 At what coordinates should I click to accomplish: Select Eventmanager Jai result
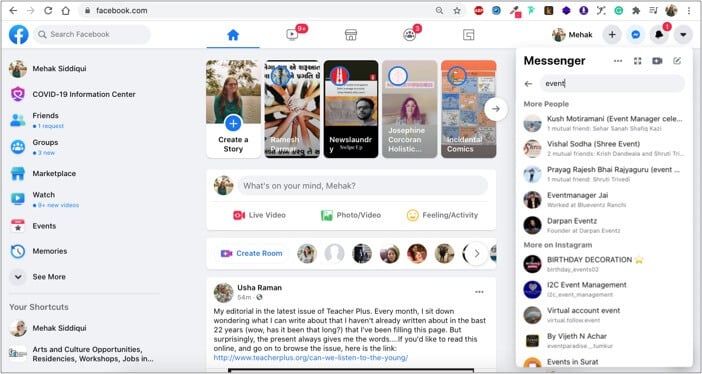click(604, 199)
